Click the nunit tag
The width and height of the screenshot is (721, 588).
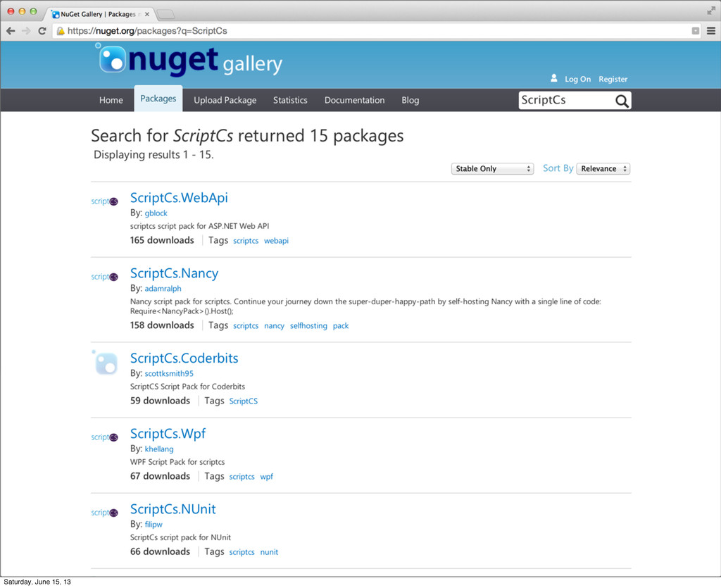pos(269,552)
